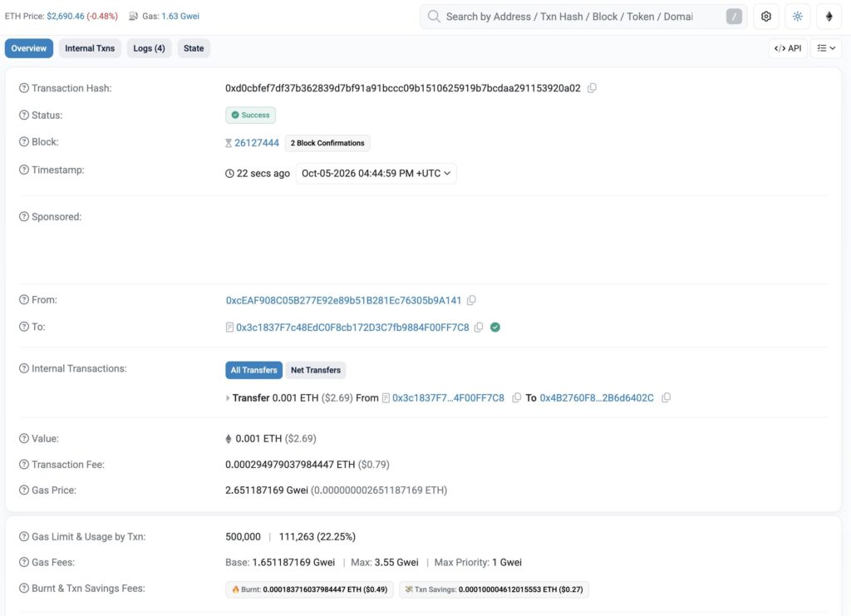
Task: Copy the To contract address
Action: click(479, 328)
